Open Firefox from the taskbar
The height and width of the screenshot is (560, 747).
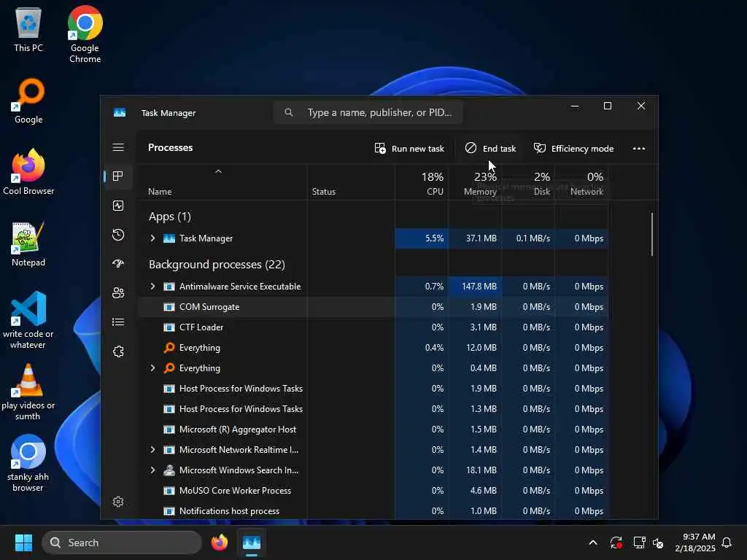click(220, 542)
